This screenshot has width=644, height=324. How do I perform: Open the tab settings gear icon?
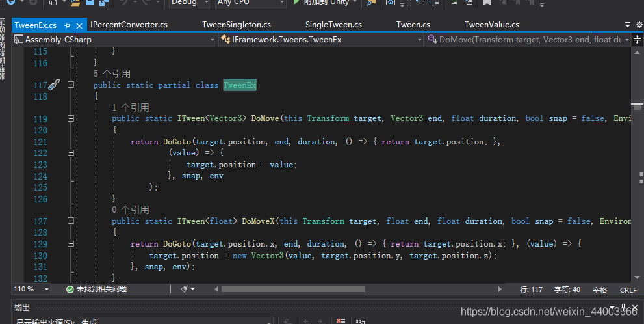[x=639, y=25]
